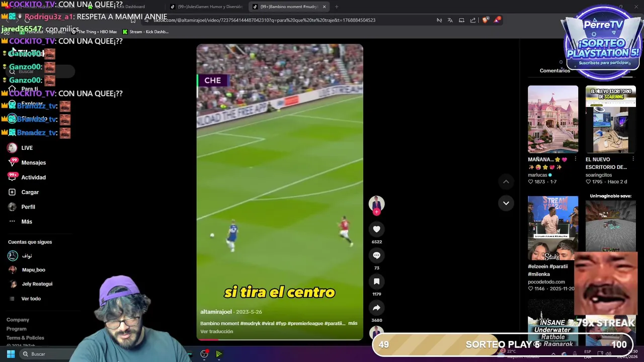The image size is (644, 362).
Task: Open followed account نواف
Action: tap(27, 256)
